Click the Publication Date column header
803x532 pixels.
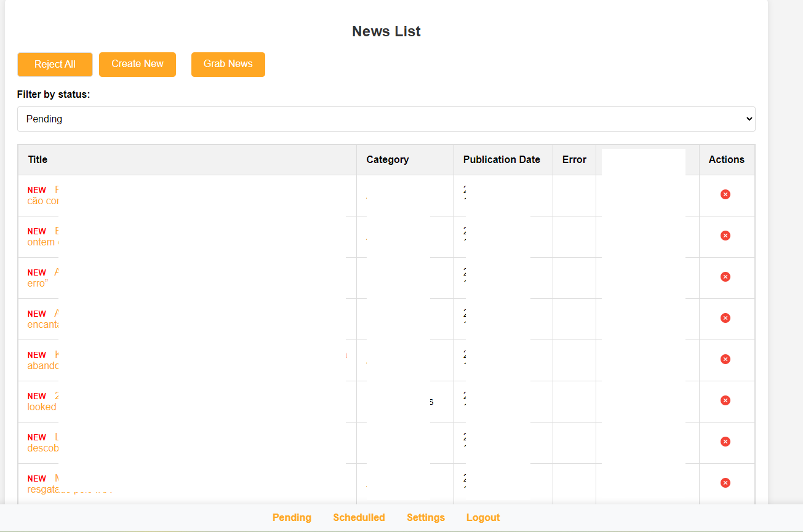501,159
